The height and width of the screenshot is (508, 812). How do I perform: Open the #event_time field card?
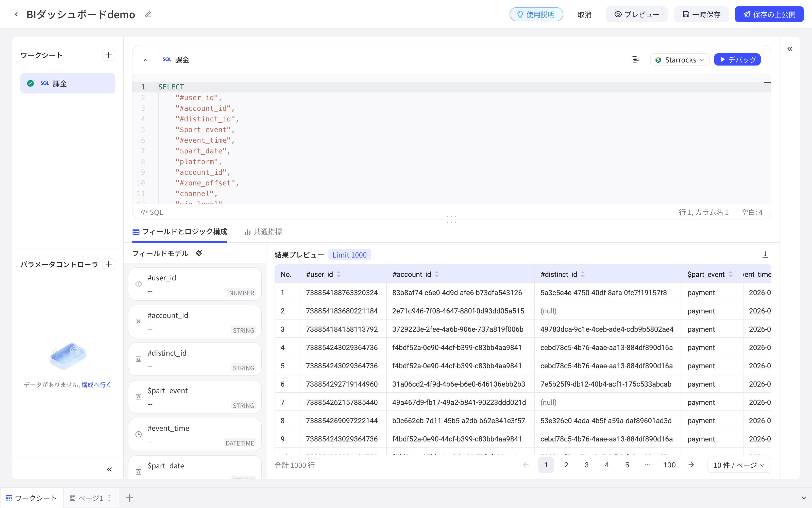coord(195,434)
